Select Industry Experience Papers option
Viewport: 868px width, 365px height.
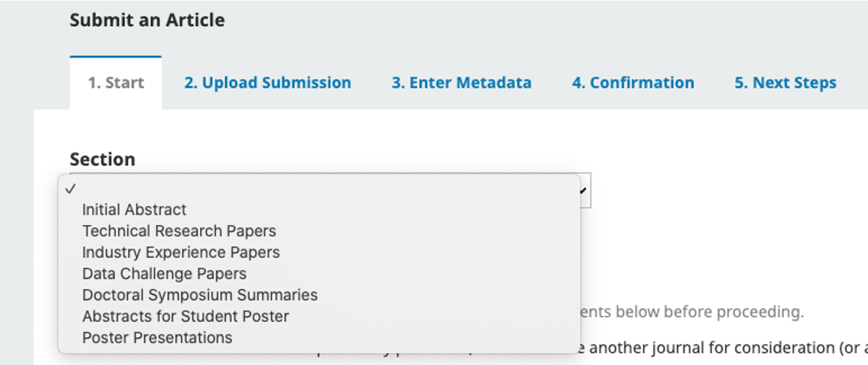click(181, 252)
